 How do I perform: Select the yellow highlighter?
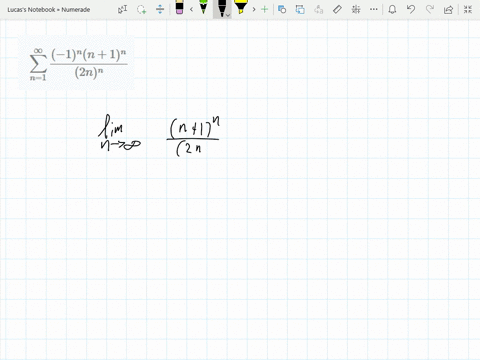tap(240, 7)
